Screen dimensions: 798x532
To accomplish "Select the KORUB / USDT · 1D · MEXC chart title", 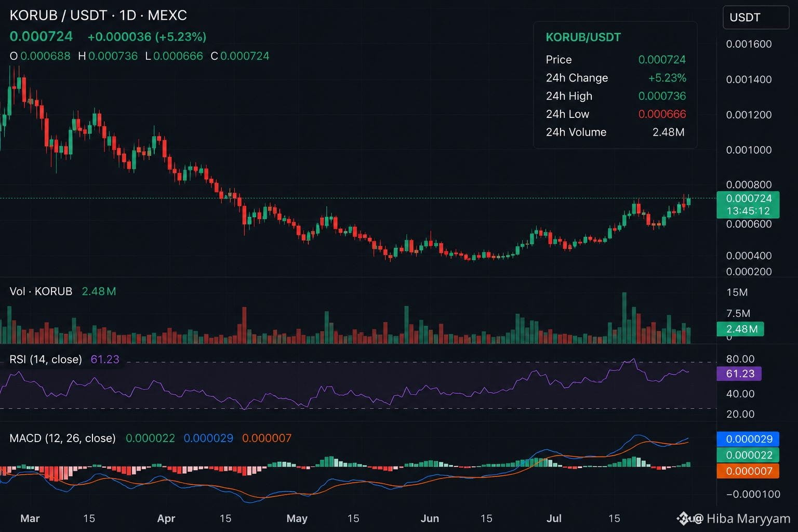I will tap(98, 16).
